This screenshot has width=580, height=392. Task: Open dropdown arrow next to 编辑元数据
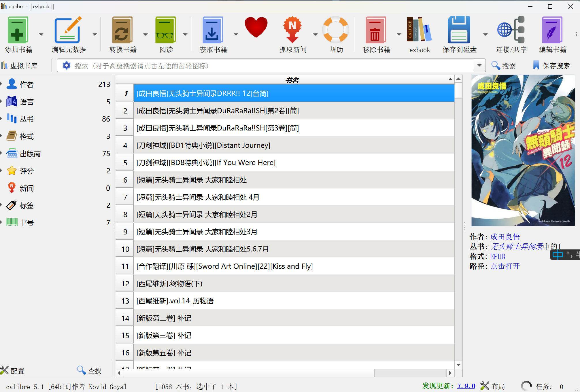click(95, 34)
